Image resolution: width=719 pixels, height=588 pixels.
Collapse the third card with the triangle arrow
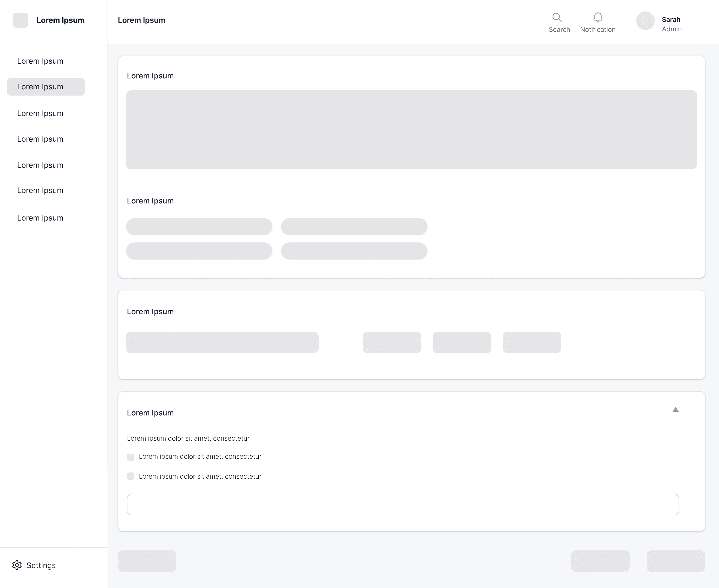675,410
